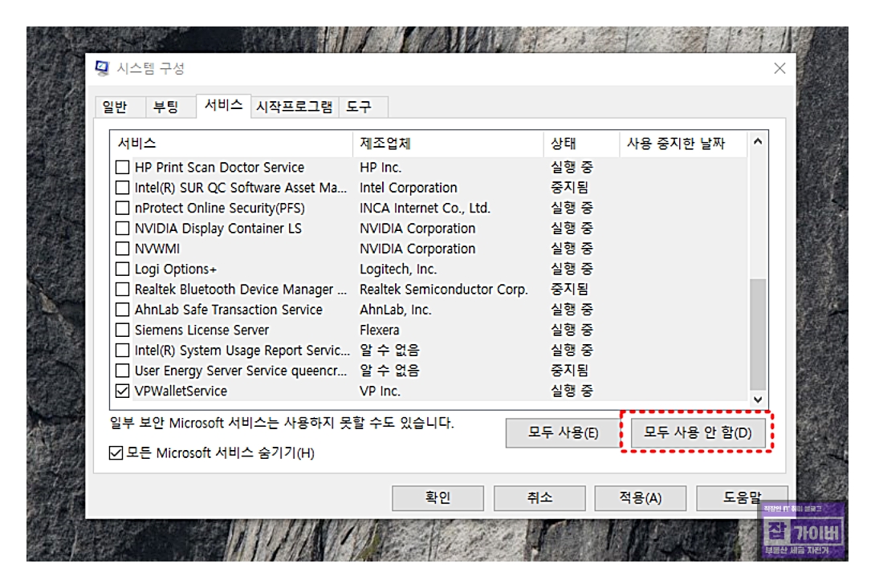Click 중지됨 status of Realtek Bluetooth row
The height and width of the screenshot is (588, 875).
[x=570, y=289]
